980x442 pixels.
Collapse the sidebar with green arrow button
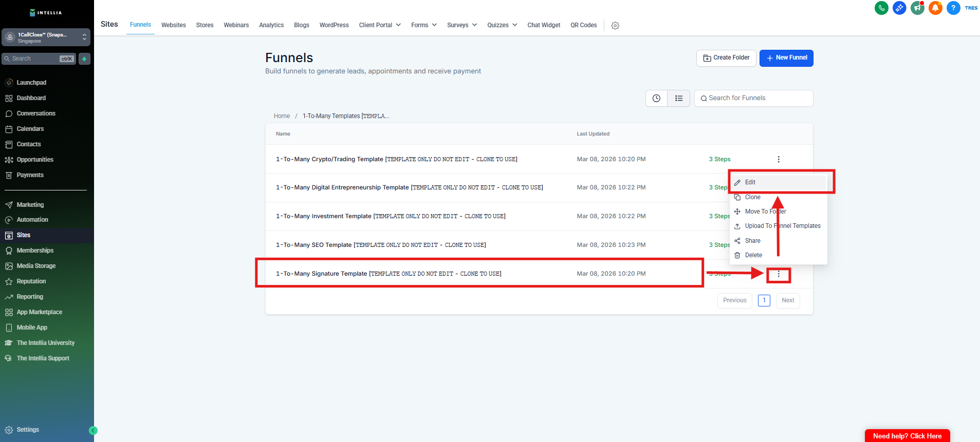point(93,431)
